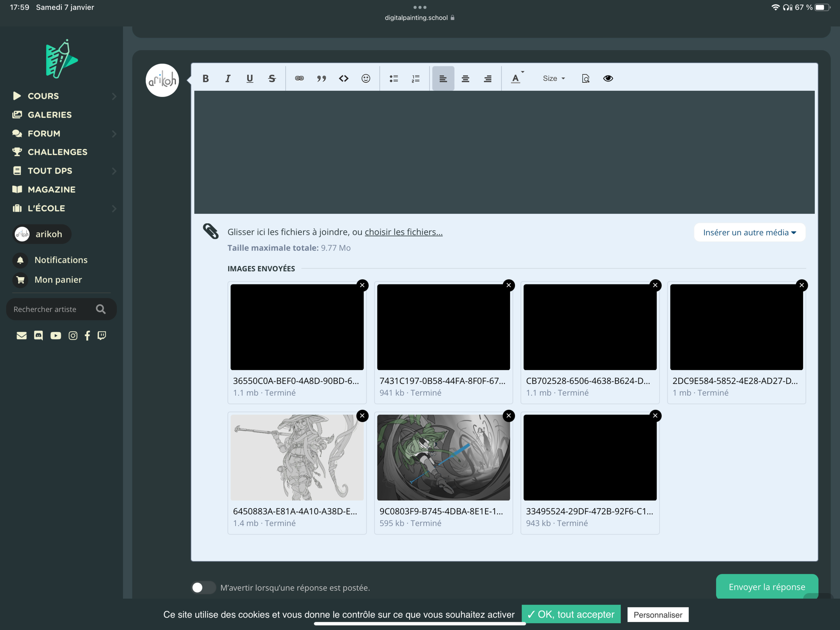Toggle bold formatting in editor toolbar
Viewport: 840px width, 630px height.
[205, 79]
